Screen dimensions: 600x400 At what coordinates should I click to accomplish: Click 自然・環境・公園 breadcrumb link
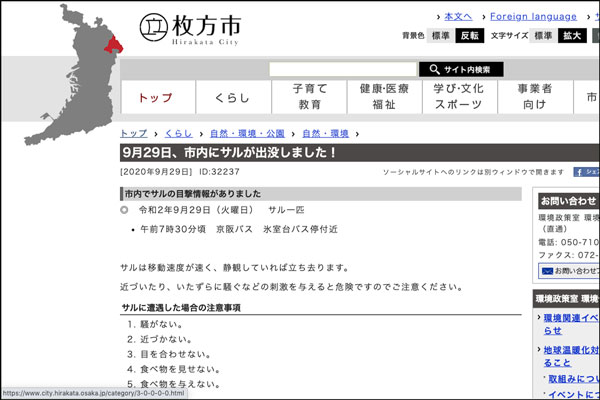247,133
